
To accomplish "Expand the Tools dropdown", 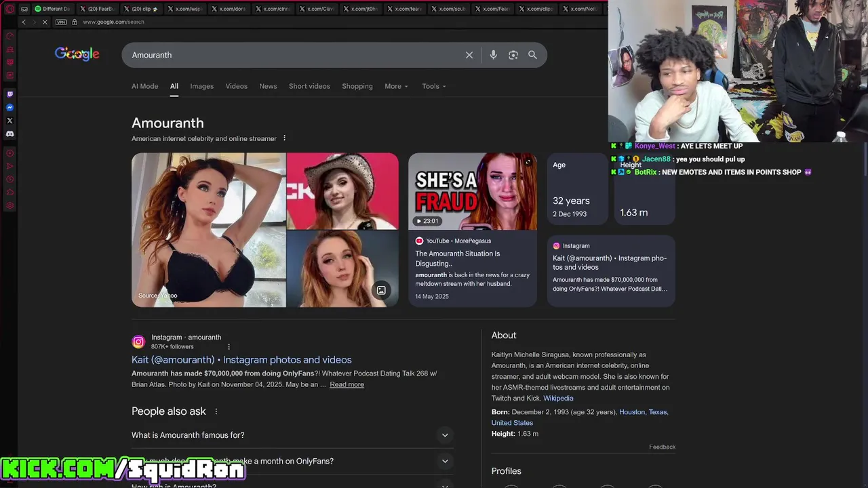I will 434,86.
